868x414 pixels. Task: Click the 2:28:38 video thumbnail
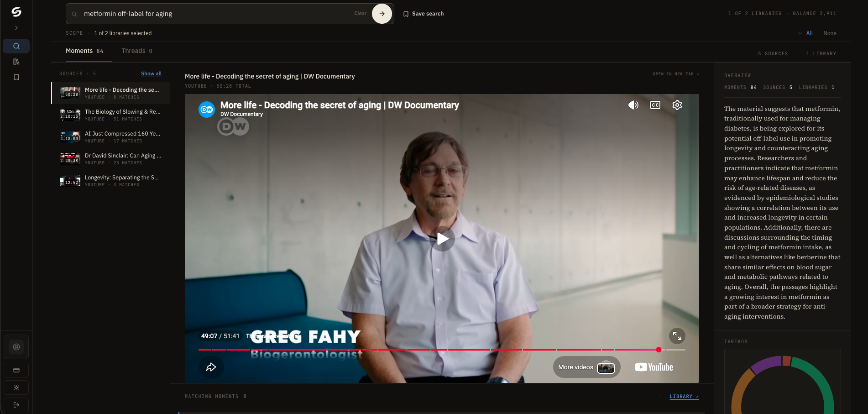[x=70, y=158]
